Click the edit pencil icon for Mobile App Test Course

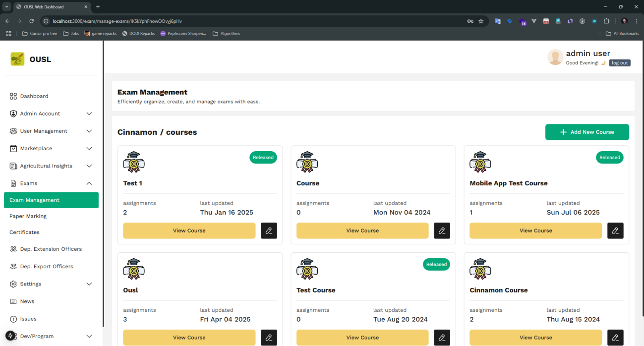pos(615,231)
